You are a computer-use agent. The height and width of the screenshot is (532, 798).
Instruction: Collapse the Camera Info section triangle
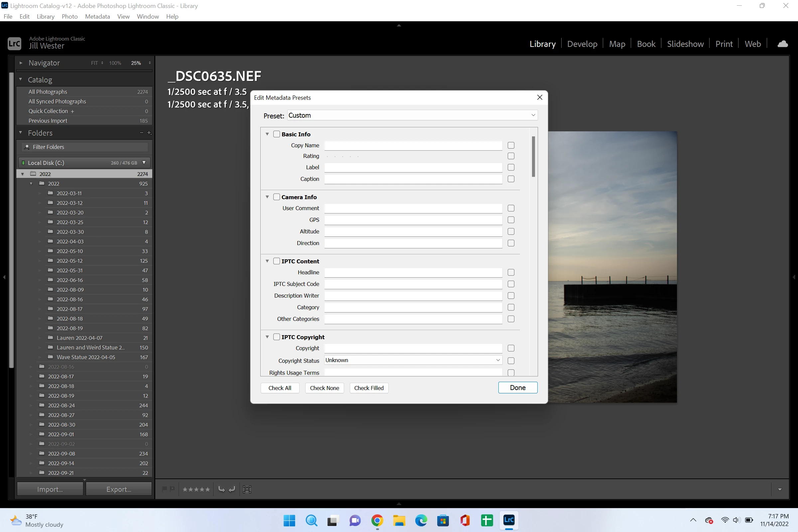[267, 197]
